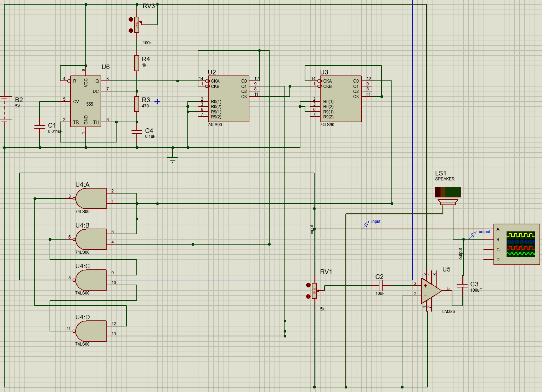Click the blue origin marker beside R3
This screenshot has width=542, height=392.
pos(158,101)
